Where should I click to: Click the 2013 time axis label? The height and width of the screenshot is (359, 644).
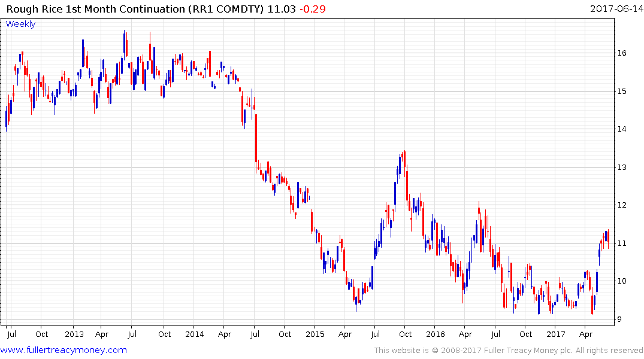(x=74, y=334)
